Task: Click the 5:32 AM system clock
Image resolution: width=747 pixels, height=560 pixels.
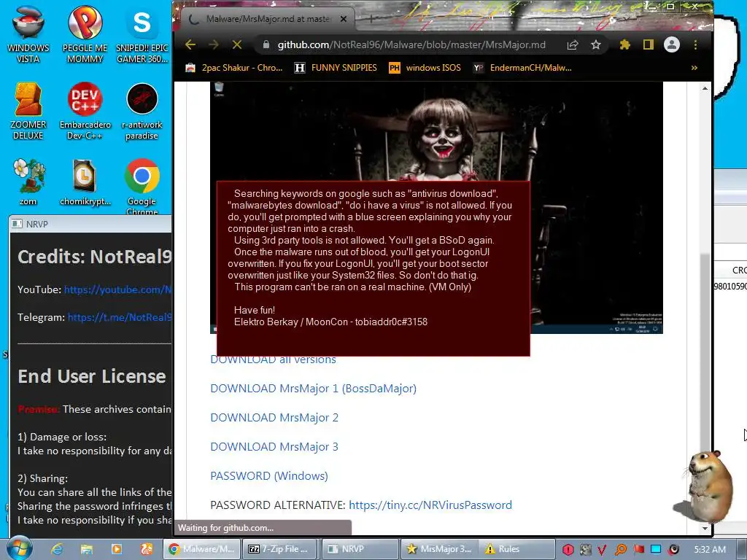Action: pos(710,549)
